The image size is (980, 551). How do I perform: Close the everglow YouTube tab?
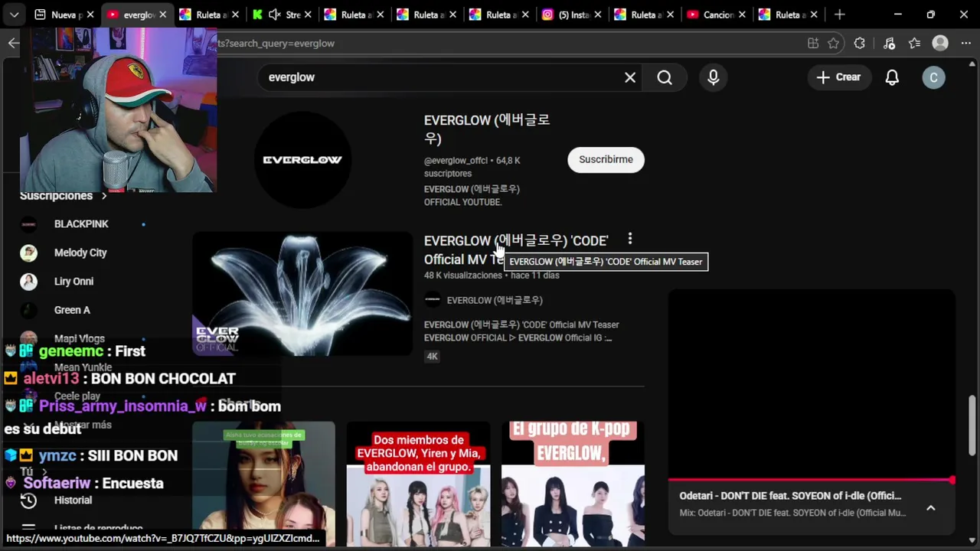[162, 15]
